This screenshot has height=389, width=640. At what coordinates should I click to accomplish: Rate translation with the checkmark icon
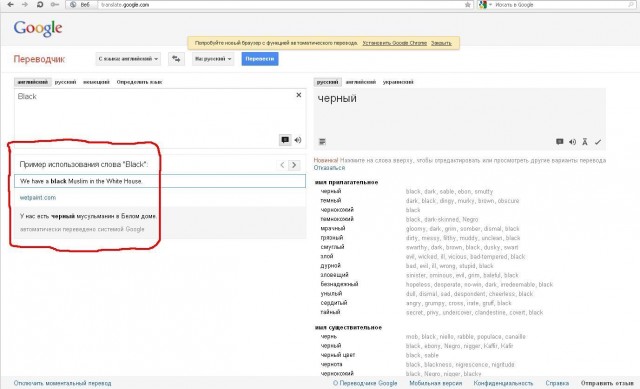598,142
